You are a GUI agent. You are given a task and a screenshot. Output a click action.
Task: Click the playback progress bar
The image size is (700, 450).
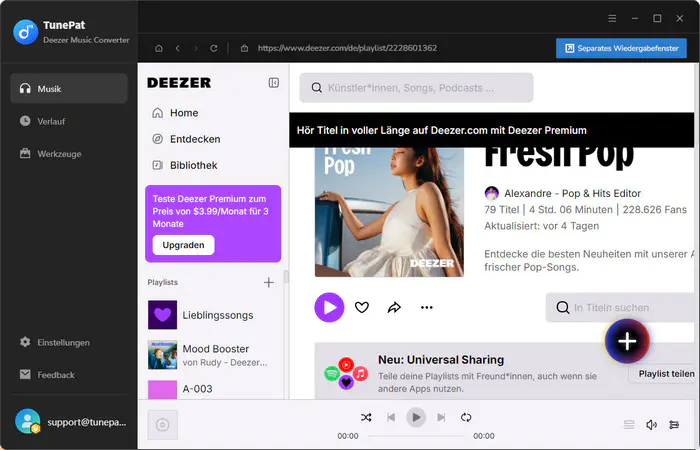tap(416, 436)
